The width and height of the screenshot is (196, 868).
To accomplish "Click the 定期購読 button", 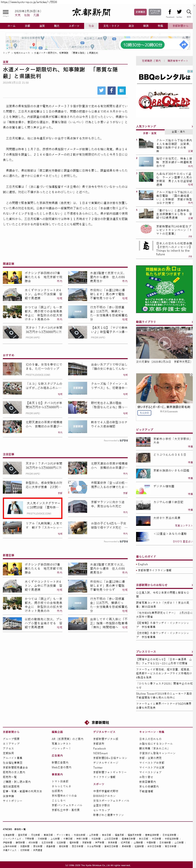I will click(x=140, y=12).
